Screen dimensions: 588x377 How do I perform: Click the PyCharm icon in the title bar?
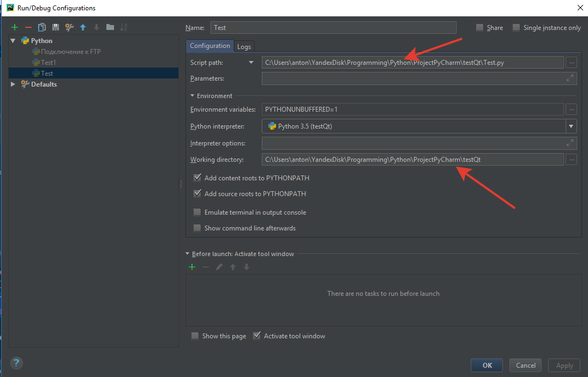[x=10, y=8]
